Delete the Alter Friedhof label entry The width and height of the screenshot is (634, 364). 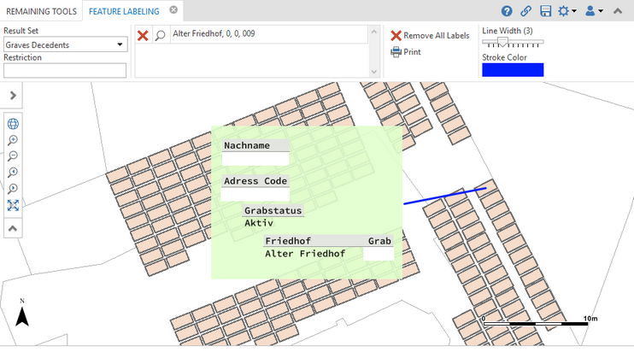[143, 36]
